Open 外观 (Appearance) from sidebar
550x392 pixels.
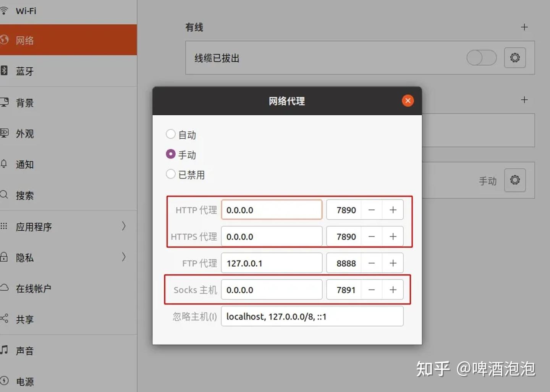24,134
